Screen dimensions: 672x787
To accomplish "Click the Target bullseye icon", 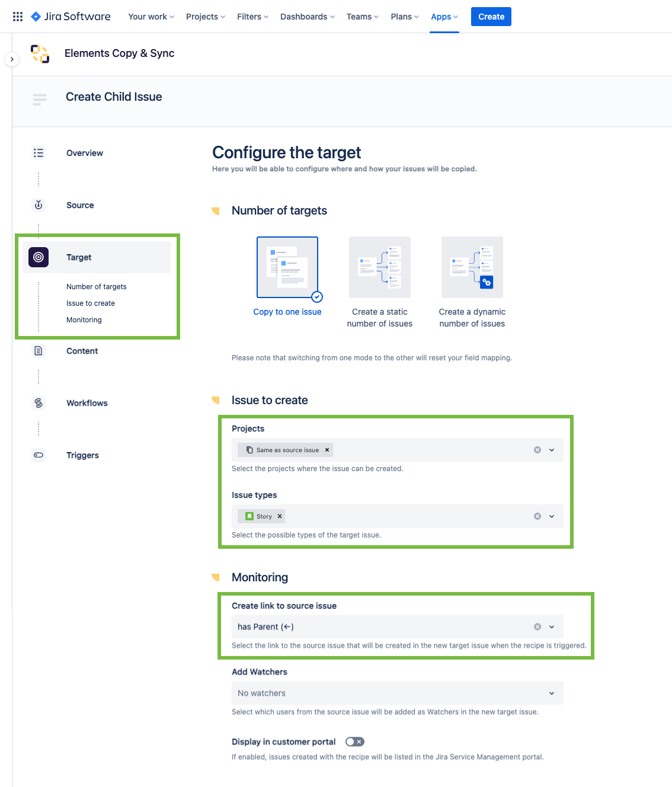I will pos(39,257).
